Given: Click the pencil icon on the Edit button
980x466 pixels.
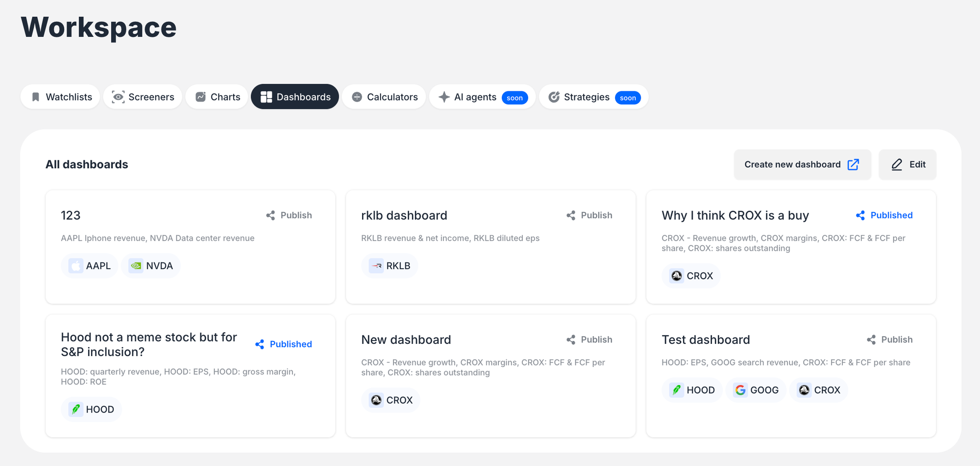Looking at the screenshot, I should 897,165.
